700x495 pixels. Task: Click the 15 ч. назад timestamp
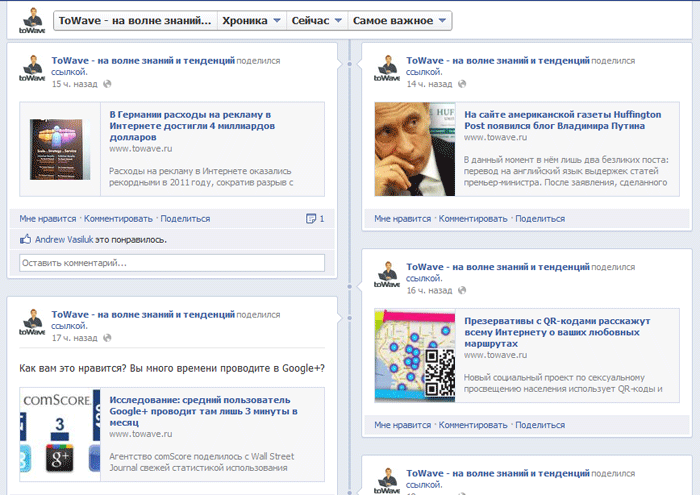click(x=75, y=84)
